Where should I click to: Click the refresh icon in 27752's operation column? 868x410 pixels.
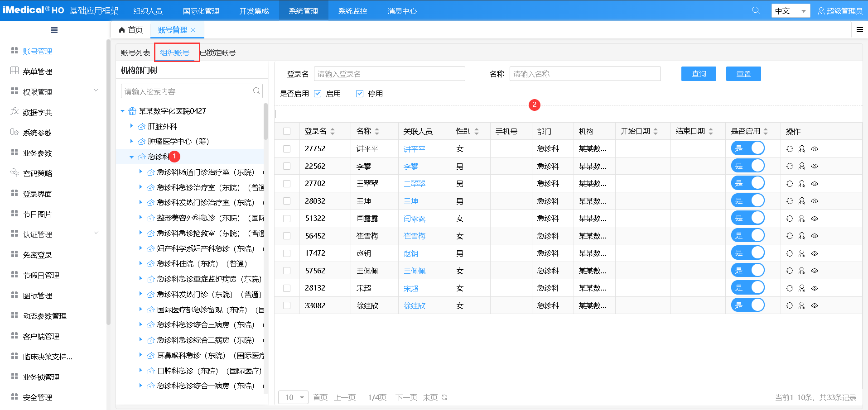coord(790,148)
